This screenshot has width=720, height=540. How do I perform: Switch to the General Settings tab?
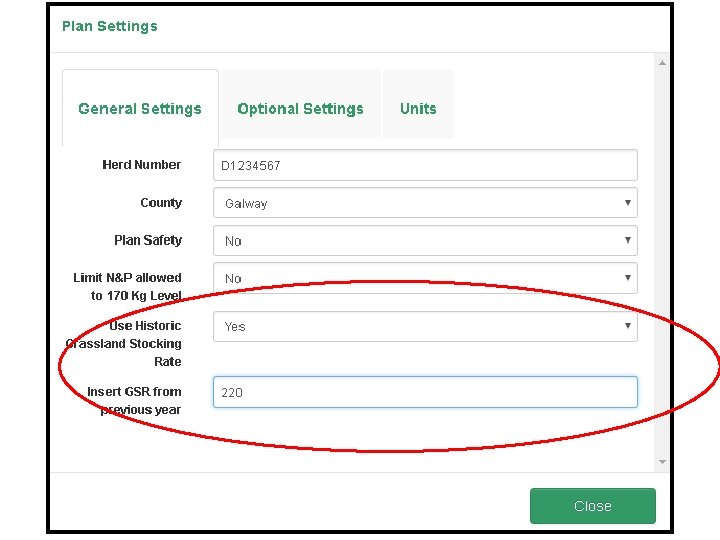pos(140,109)
